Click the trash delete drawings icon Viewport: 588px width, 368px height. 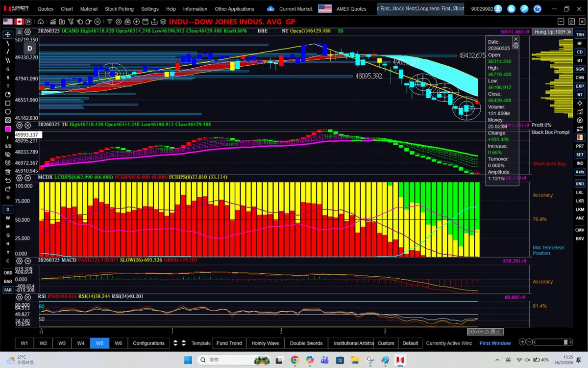8,172
